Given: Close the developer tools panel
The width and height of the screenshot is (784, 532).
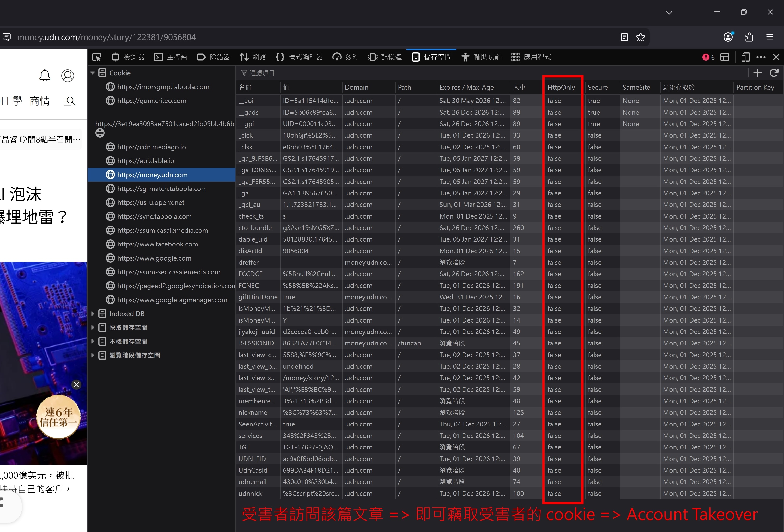Looking at the screenshot, I should [776, 57].
